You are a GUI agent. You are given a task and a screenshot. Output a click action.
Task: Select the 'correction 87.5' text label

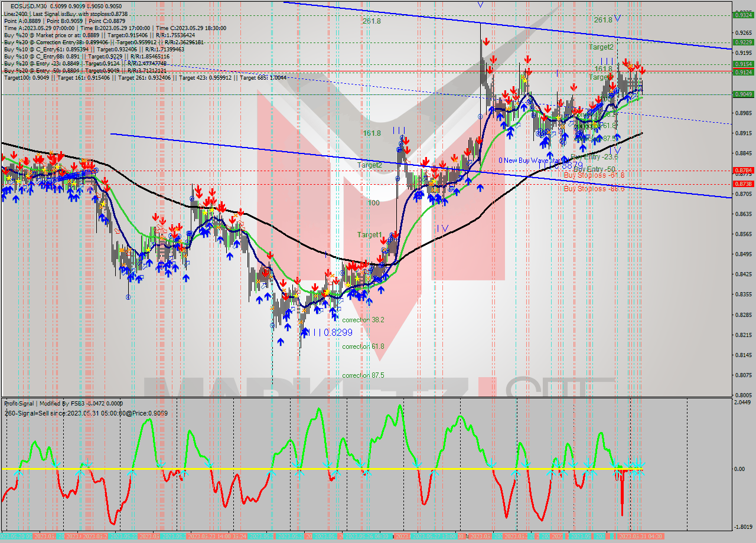pos(363,375)
